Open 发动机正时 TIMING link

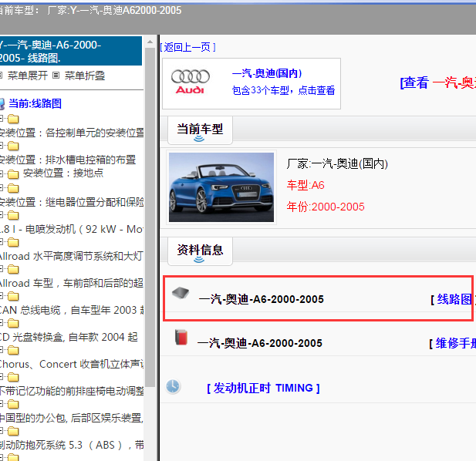coord(263,388)
